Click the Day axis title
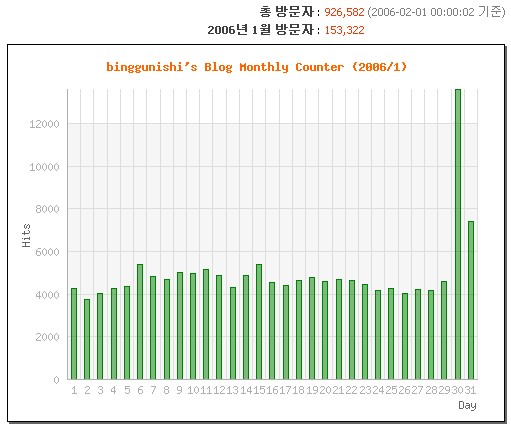This screenshot has height=425, width=511. click(x=467, y=405)
